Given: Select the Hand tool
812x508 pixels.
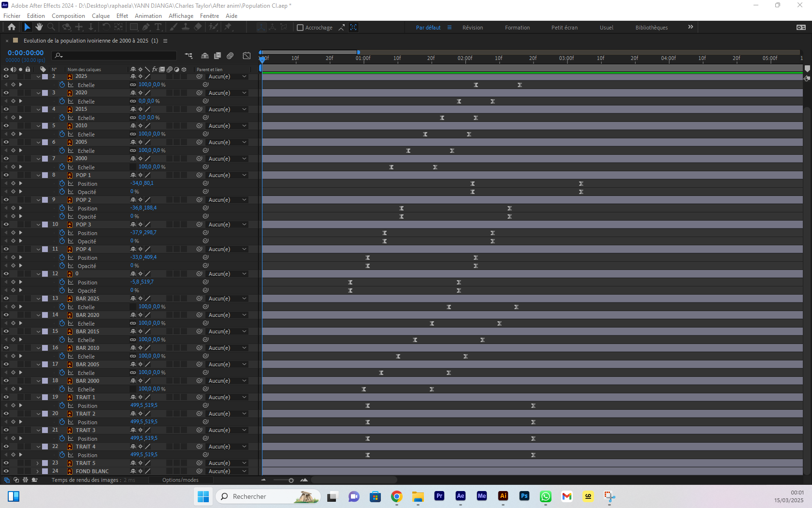Looking at the screenshot, I should tap(39, 27).
